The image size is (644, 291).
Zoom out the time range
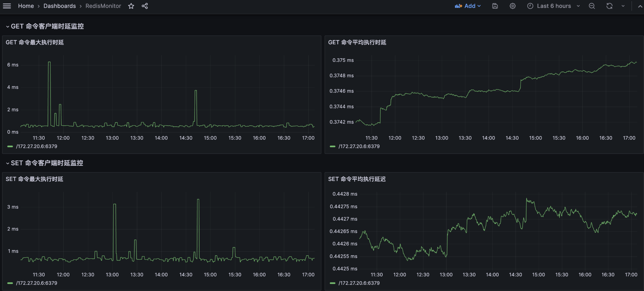pos(592,6)
